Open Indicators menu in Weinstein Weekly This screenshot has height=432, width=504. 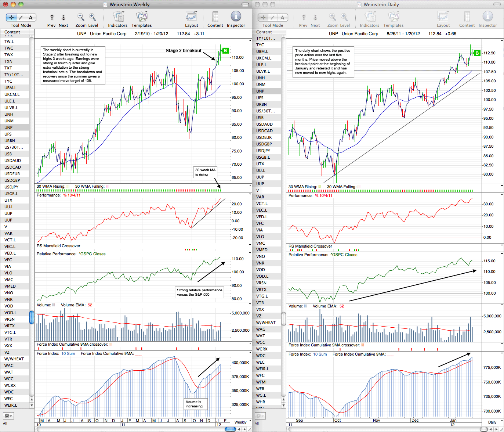118,17
